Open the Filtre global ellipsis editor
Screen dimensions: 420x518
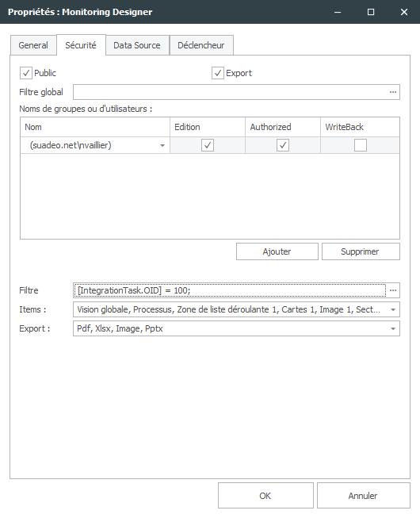392,92
